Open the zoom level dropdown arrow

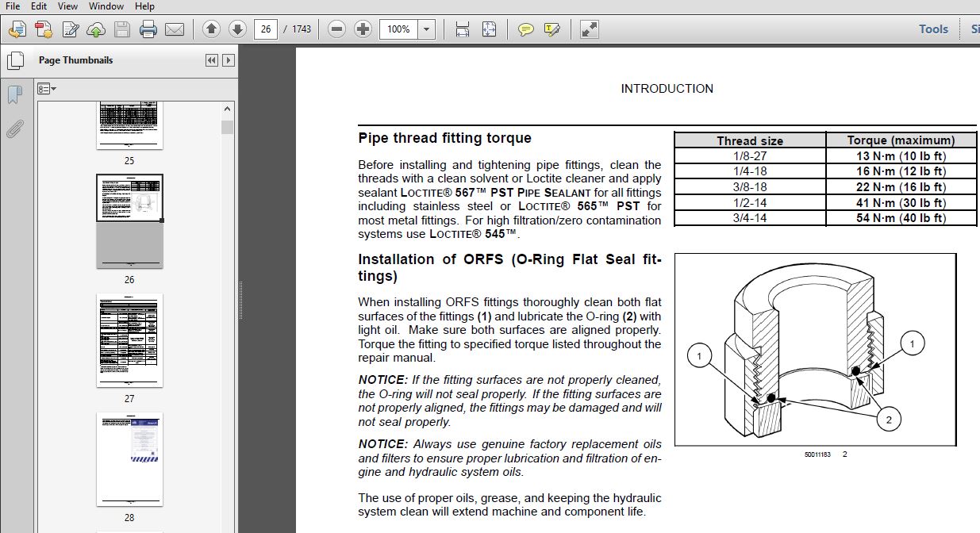click(426, 29)
